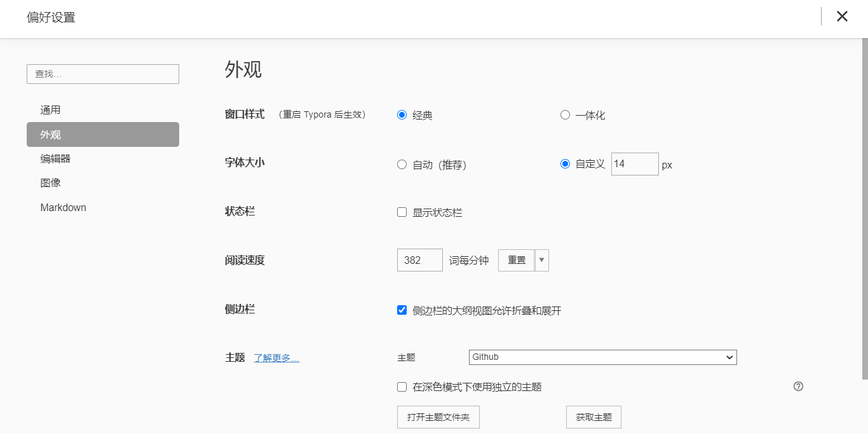Click the 获取主题 button
The image size is (868, 433).
point(593,416)
